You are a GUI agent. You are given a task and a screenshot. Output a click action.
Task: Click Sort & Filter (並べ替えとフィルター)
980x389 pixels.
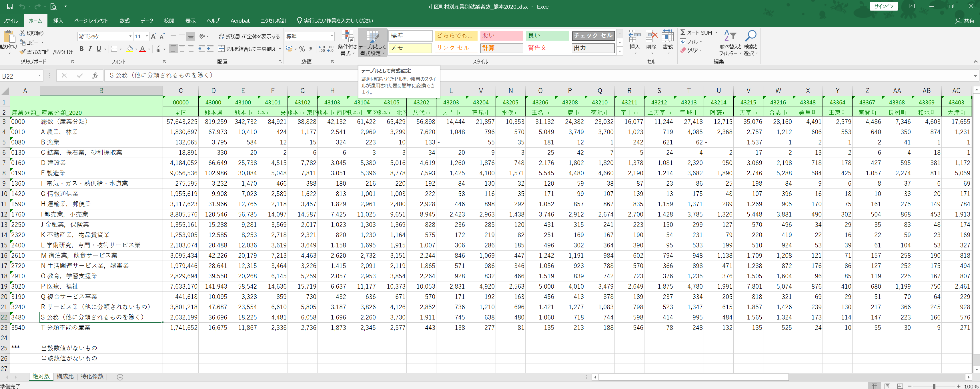(x=730, y=43)
